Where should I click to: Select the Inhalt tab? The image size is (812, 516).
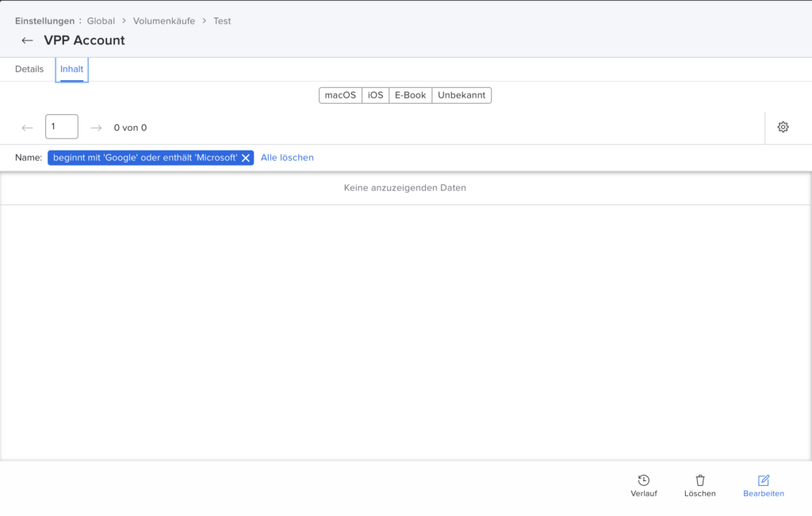coord(71,69)
